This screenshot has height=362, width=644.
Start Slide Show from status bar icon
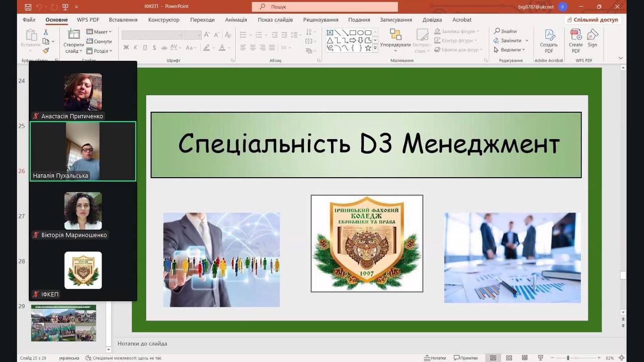541,358
